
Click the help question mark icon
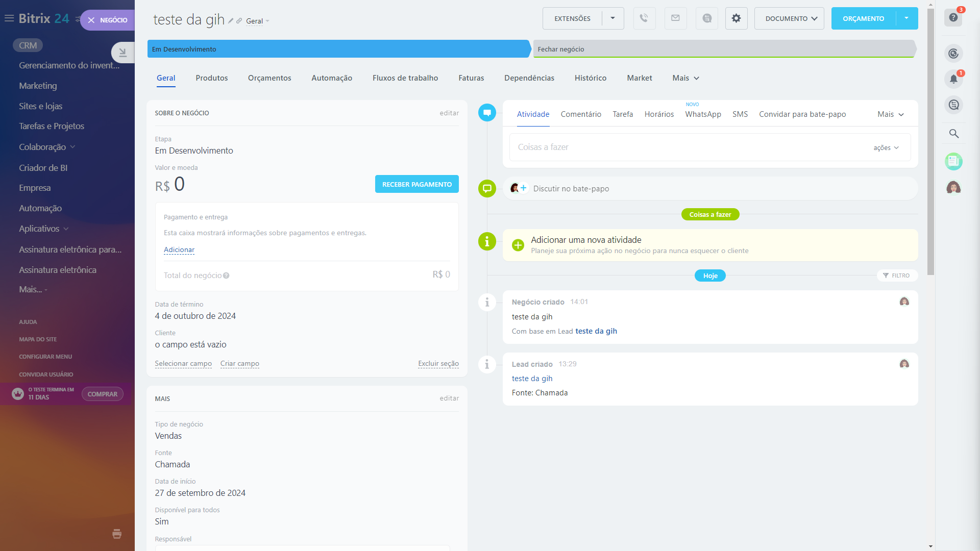tap(953, 18)
